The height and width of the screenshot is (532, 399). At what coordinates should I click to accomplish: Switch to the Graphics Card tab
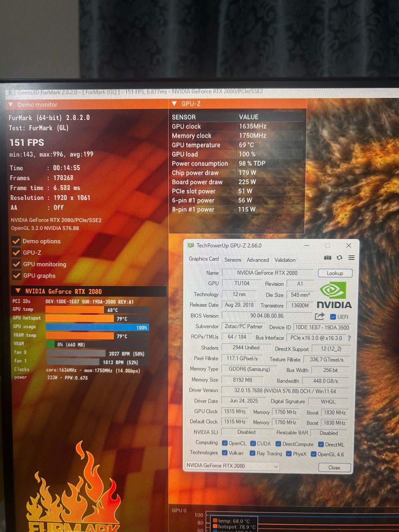click(203, 259)
